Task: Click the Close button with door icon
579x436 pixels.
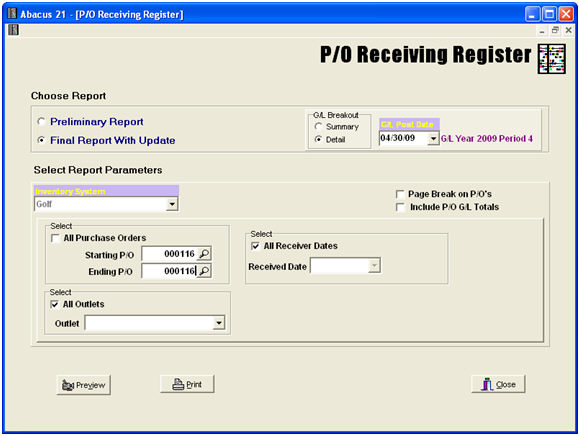Action: 498,384
